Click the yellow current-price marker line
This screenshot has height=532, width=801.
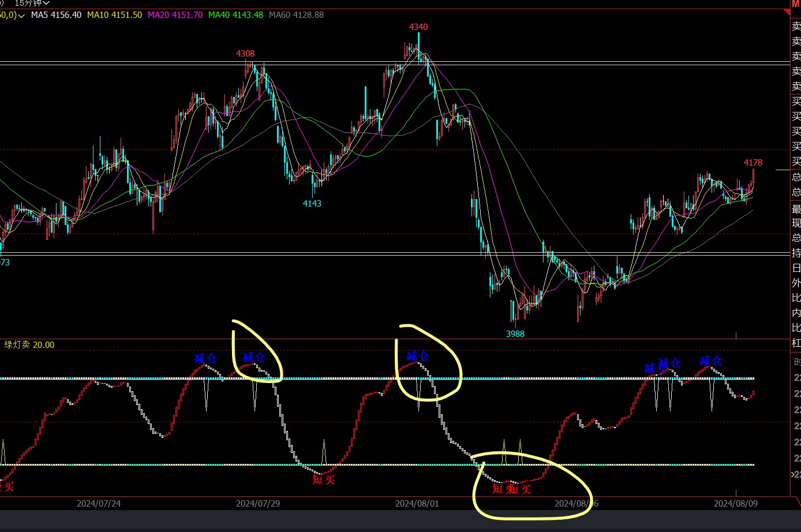coord(782,170)
